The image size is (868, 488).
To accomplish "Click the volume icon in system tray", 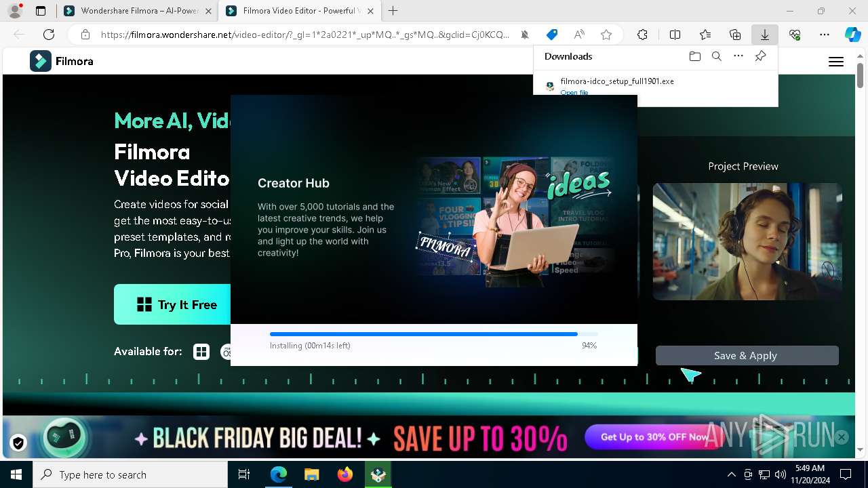I will (x=781, y=474).
